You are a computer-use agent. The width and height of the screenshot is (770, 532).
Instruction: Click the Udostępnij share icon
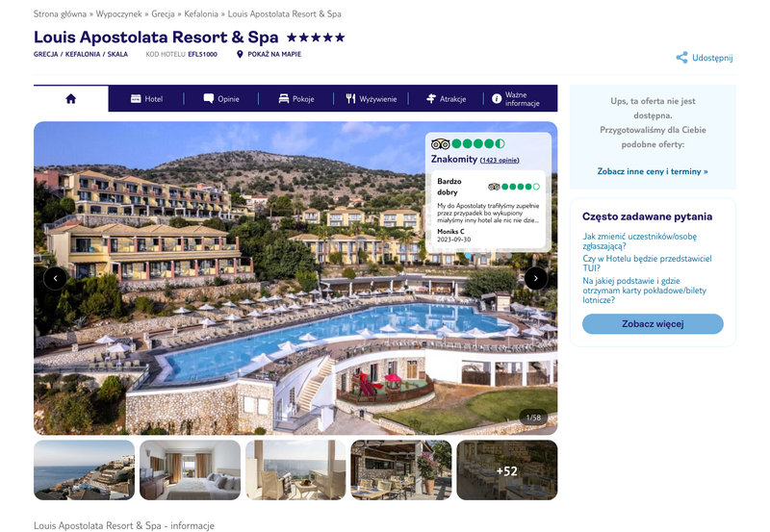(x=681, y=58)
